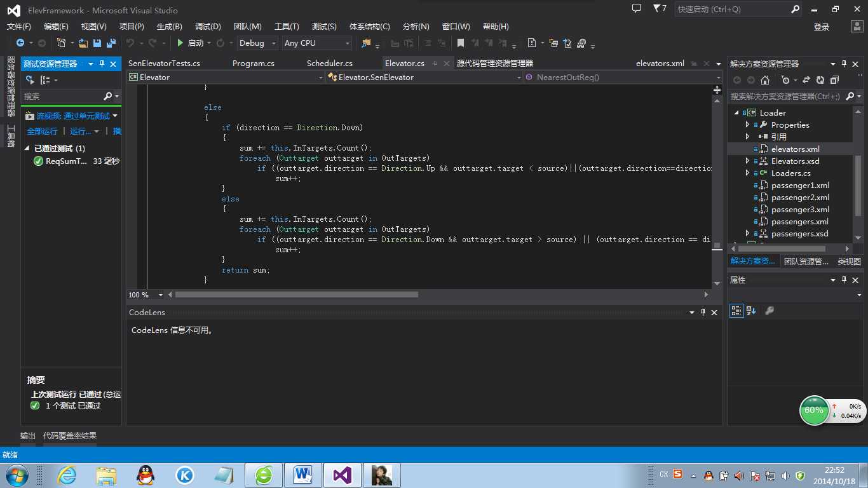Click the notifications flag showing 7
This screenshot has height=488, width=868.
click(x=660, y=9)
